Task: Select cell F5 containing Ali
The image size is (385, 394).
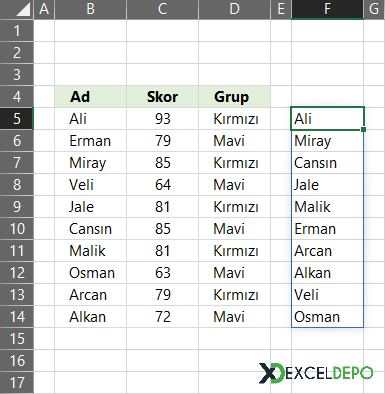Action: pos(327,119)
